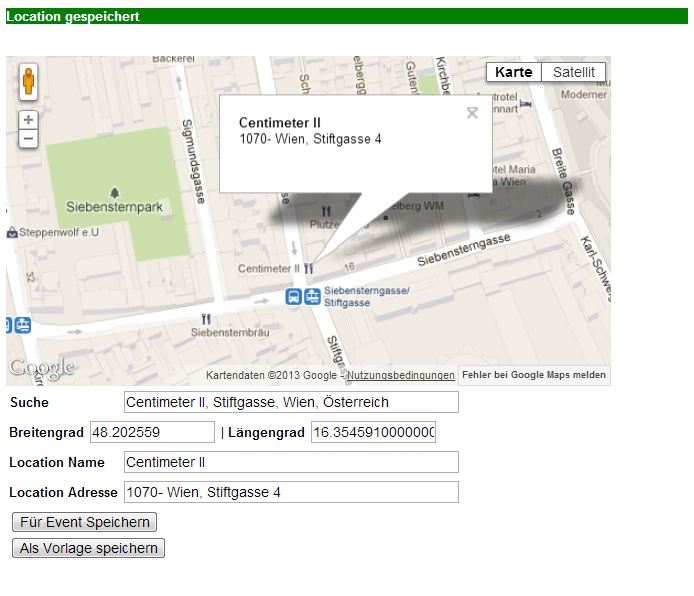This screenshot has width=694, height=596.
Task: Click into the Breitengrad field
Action: (152, 432)
